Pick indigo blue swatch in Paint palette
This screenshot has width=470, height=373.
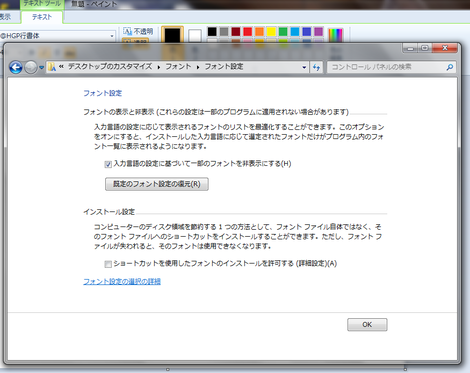(x=307, y=32)
